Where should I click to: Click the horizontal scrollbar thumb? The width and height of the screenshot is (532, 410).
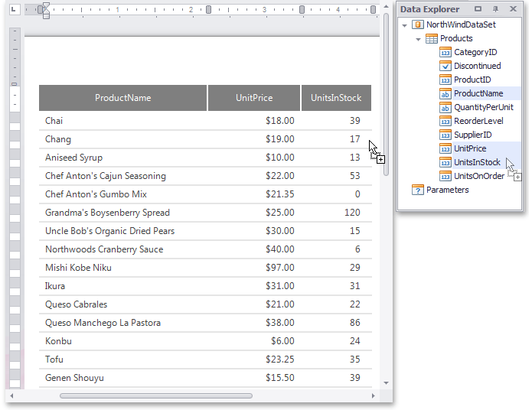click(x=156, y=395)
